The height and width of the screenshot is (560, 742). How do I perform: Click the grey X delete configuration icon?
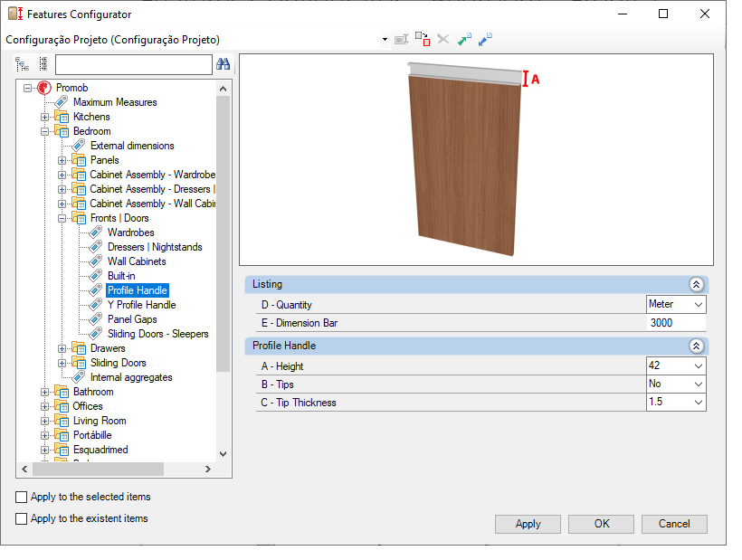pyautogui.click(x=443, y=39)
